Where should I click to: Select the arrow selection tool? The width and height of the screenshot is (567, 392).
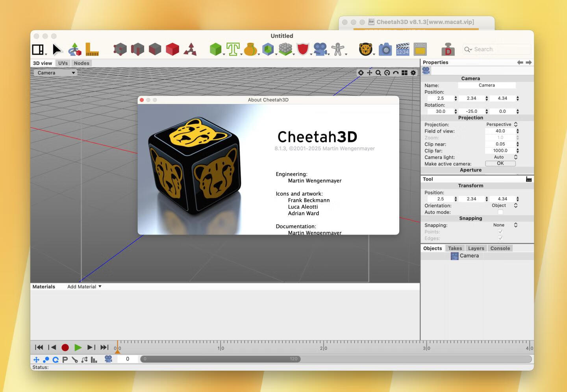(x=57, y=50)
